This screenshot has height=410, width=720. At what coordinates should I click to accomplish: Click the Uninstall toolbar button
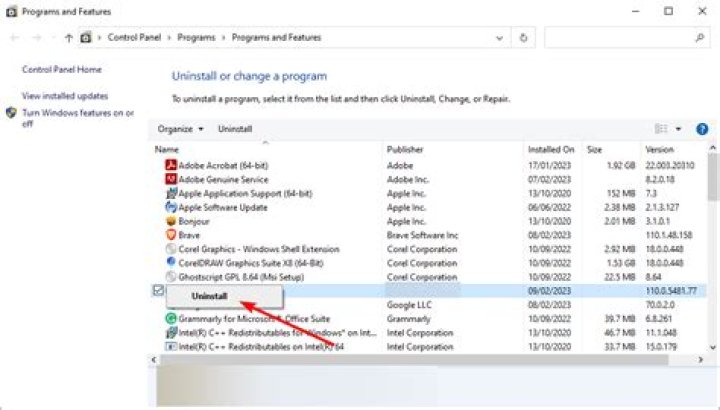pos(235,129)
